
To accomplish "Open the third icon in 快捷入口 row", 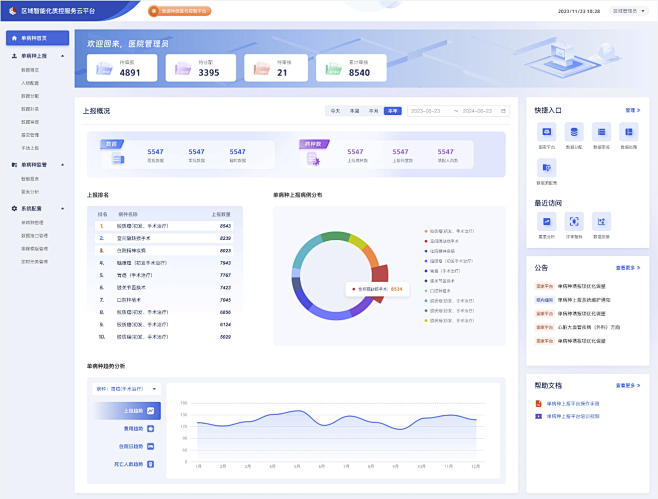I will tap(601, 131).
